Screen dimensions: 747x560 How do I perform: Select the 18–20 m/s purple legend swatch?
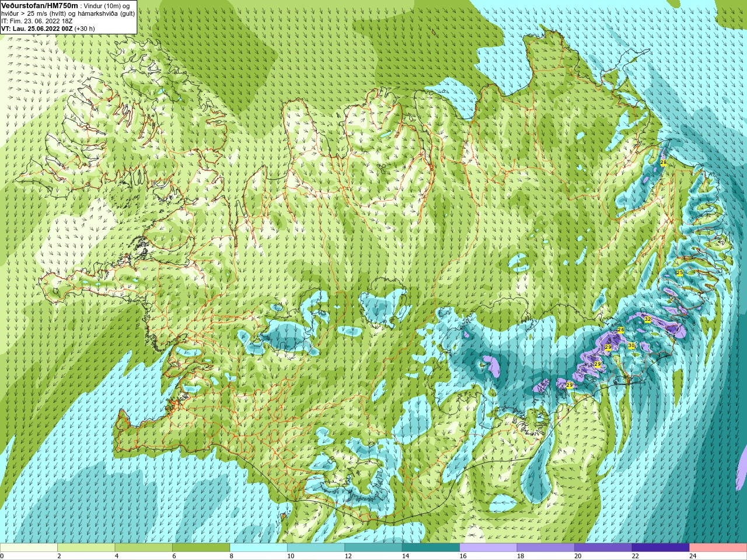(x=546, y=548)
